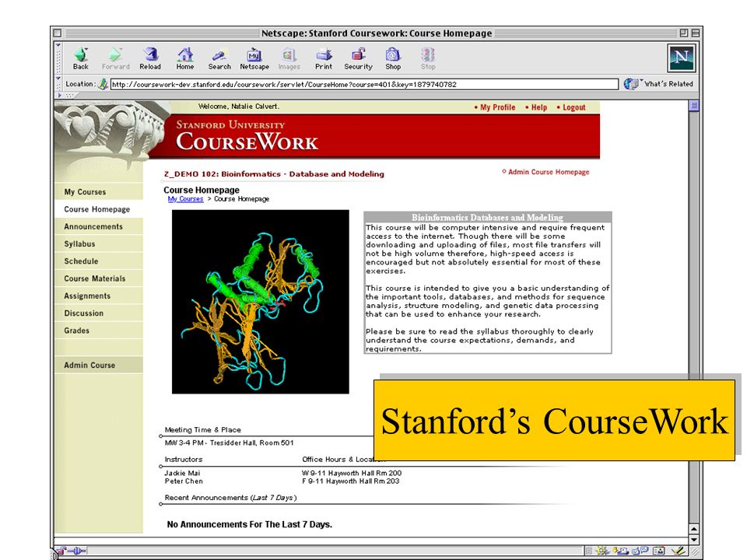The image size is (747, 560).
Task: Click the Images toolbar button
Action: point(289,59)
